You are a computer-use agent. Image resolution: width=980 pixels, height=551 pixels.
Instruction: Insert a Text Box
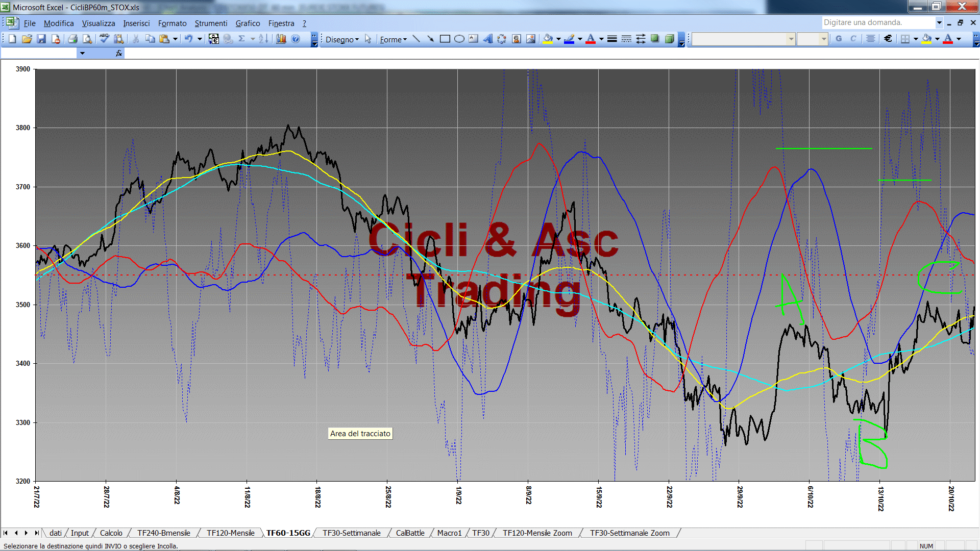pyautogui.click(x=474, y=39)
